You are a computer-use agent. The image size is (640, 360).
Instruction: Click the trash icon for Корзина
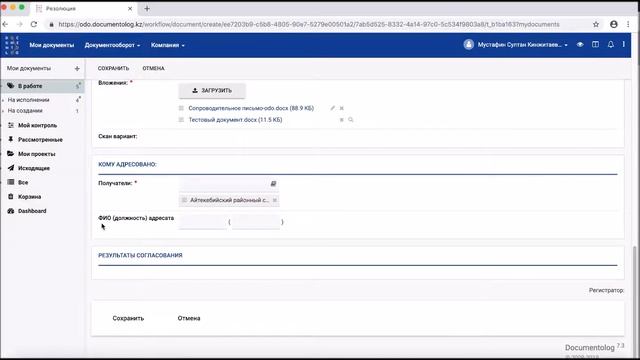(11, 197)
